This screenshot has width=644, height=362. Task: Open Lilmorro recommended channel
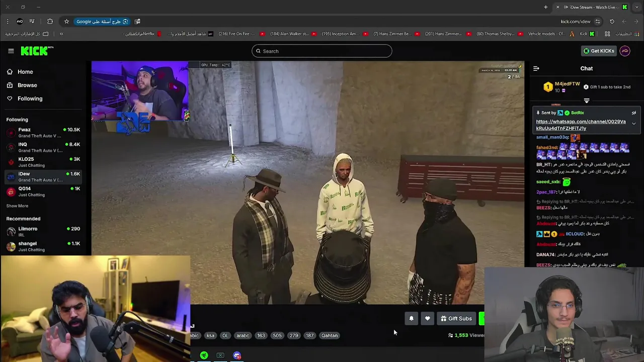coord(43,232)
